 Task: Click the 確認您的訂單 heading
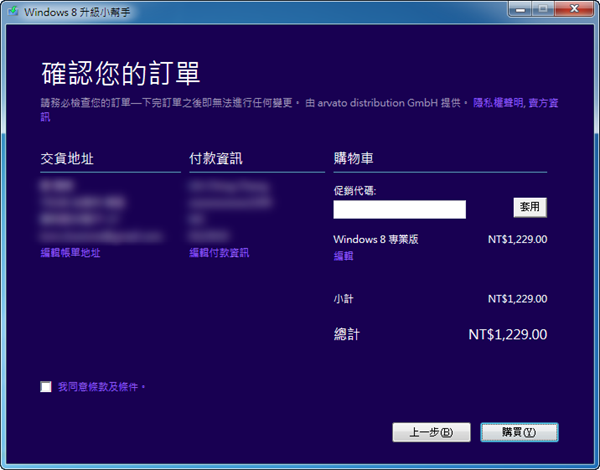121,73
